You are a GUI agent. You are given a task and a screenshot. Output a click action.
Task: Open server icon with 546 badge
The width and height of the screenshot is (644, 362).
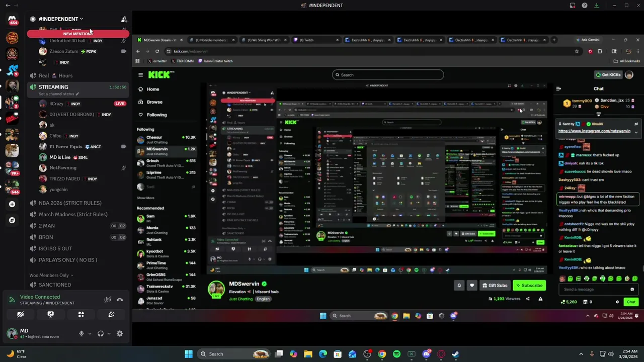pyautogui.click(x=12, y=187)
